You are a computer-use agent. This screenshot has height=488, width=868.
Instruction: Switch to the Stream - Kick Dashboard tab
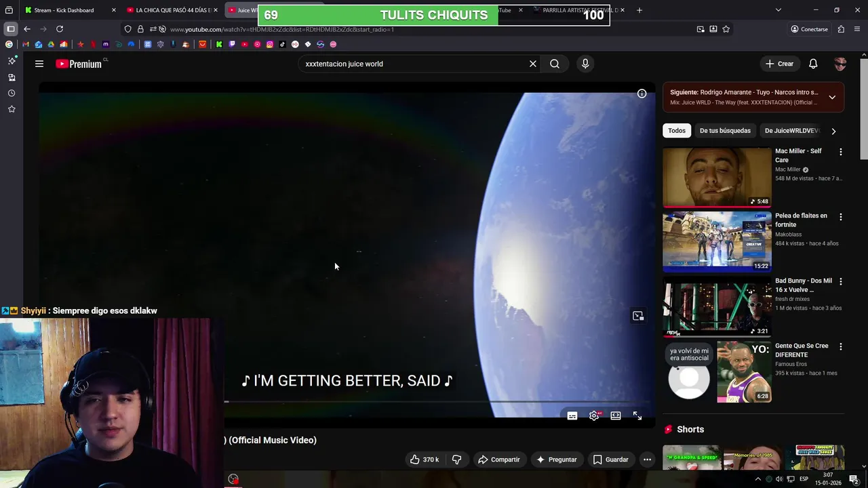[x=64, y=10]
